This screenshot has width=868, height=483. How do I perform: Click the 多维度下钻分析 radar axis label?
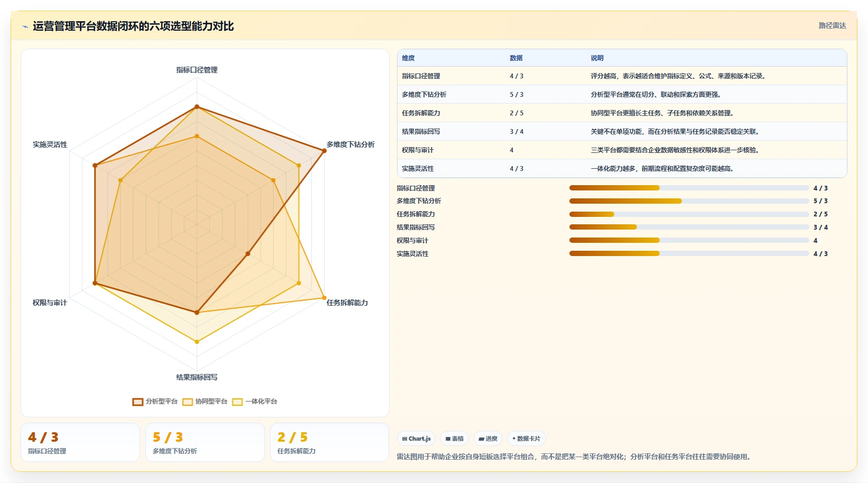(x=350, y=144)
